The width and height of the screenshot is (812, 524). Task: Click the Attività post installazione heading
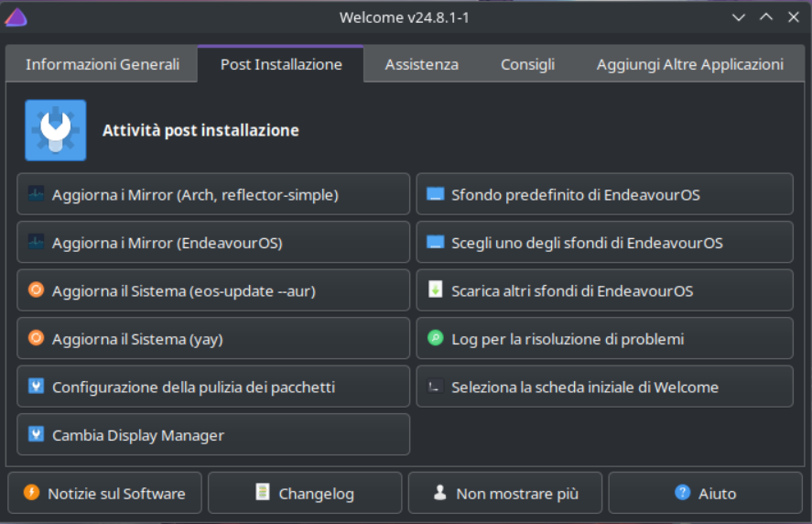pos(200,131)
